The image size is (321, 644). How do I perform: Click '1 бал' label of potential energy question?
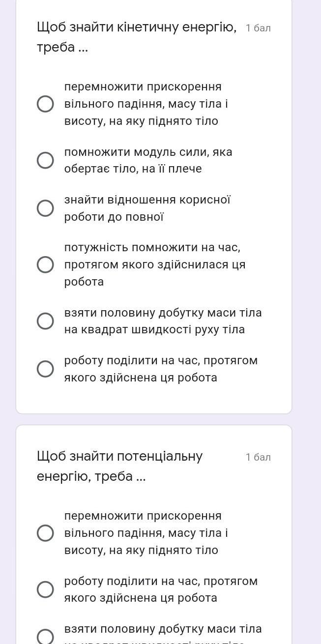coord(258,457)
